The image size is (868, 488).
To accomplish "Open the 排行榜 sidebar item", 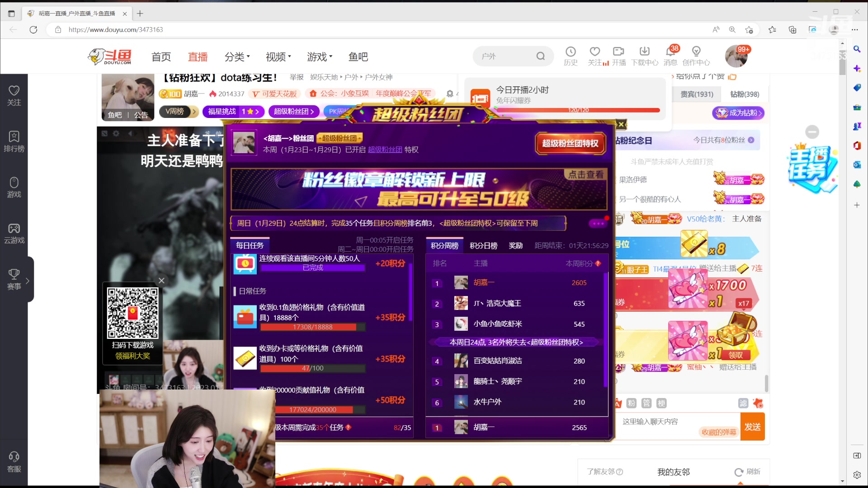I will pos(14,142).
